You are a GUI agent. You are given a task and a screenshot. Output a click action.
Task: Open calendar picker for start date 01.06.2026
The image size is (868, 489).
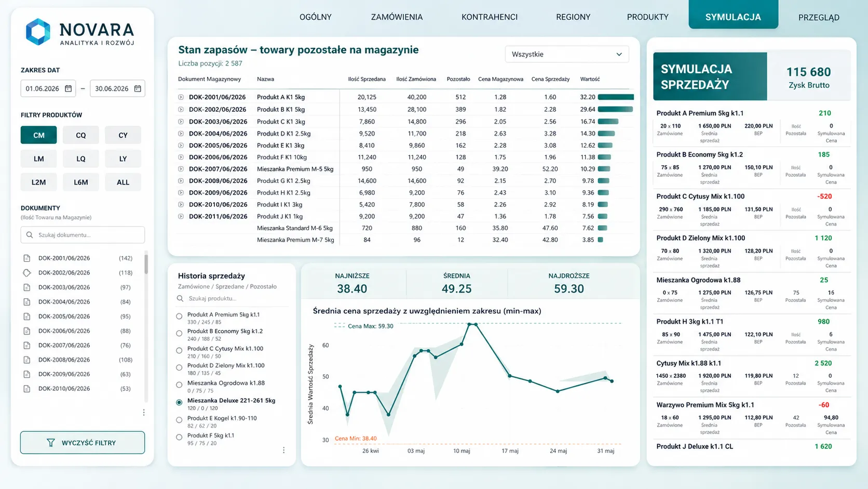point(68,89)
